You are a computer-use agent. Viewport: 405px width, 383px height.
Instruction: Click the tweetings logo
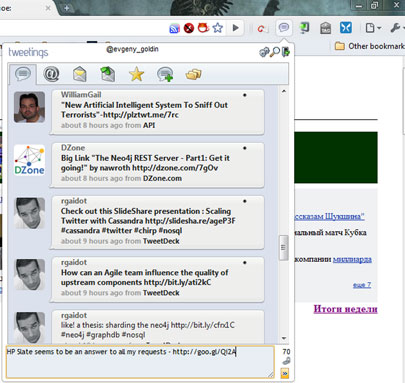coord(28,52)
